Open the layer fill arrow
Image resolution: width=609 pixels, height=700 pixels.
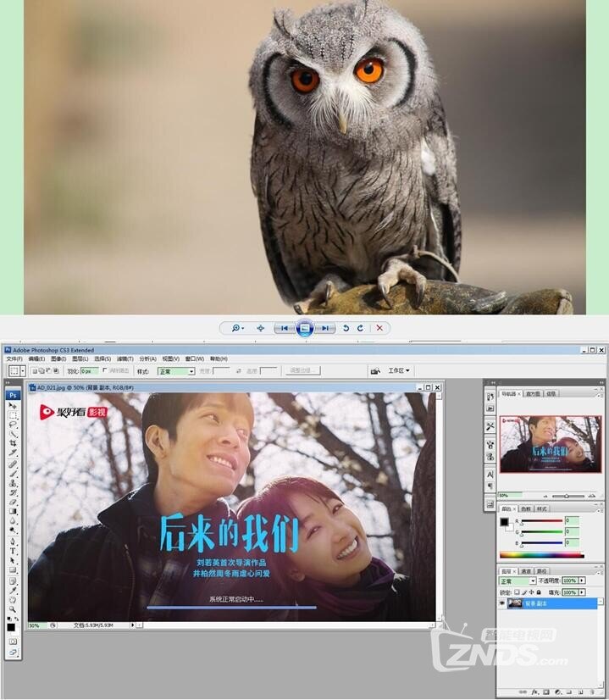(582, 592)
